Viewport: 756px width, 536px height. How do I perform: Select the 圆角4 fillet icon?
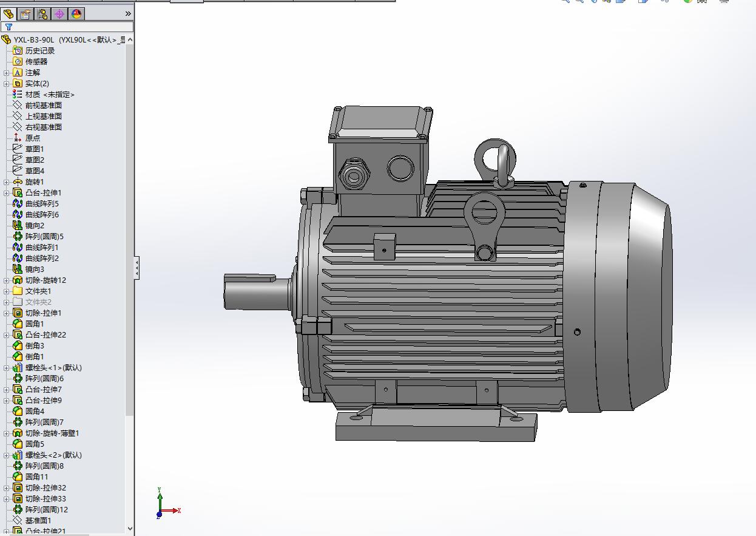tap(18, 411)
